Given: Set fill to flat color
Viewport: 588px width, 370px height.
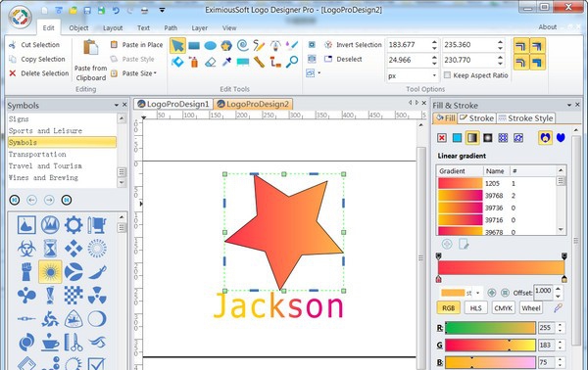Looking at the screenshot, I should coord(457,138).
